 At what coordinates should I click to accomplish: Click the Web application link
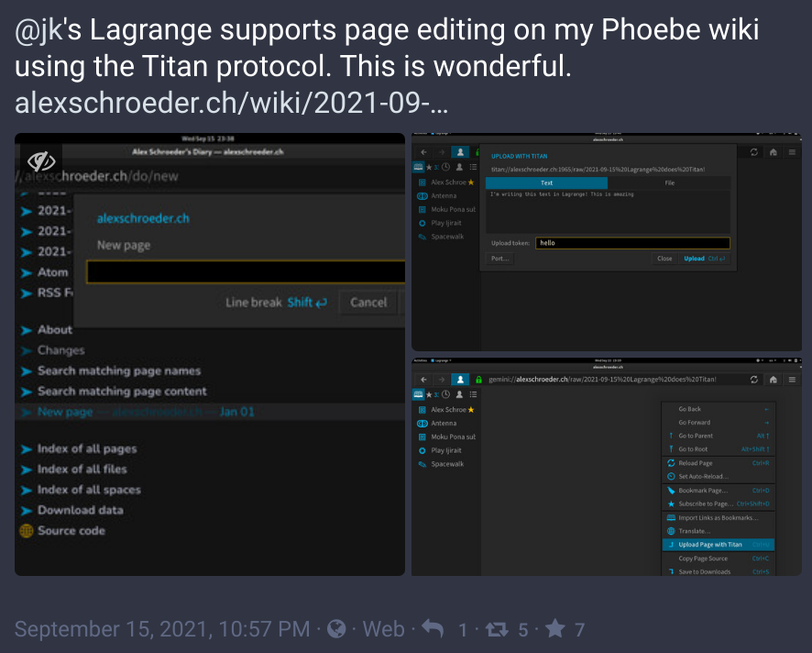coord(384,629)
